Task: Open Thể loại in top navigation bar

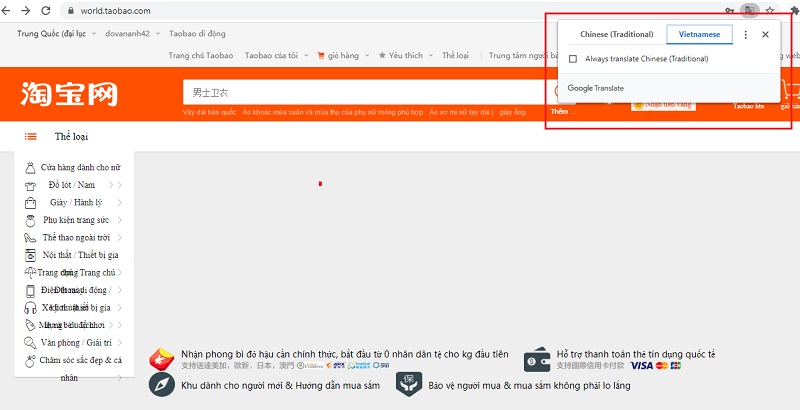Action: [x=455, y=56]
